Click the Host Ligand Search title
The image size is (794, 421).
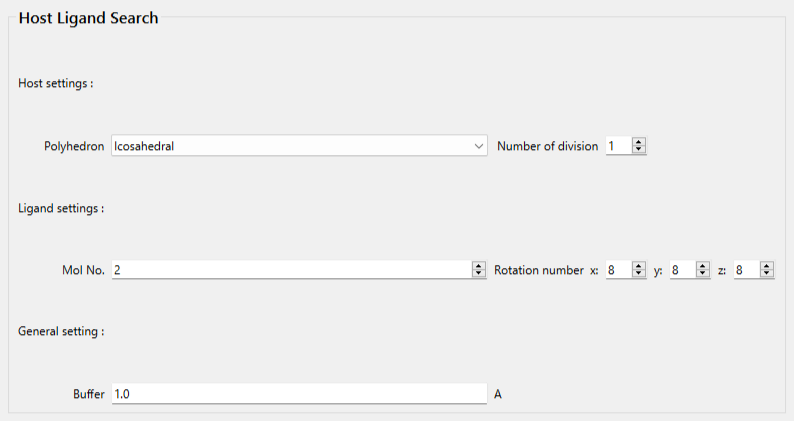88,18
